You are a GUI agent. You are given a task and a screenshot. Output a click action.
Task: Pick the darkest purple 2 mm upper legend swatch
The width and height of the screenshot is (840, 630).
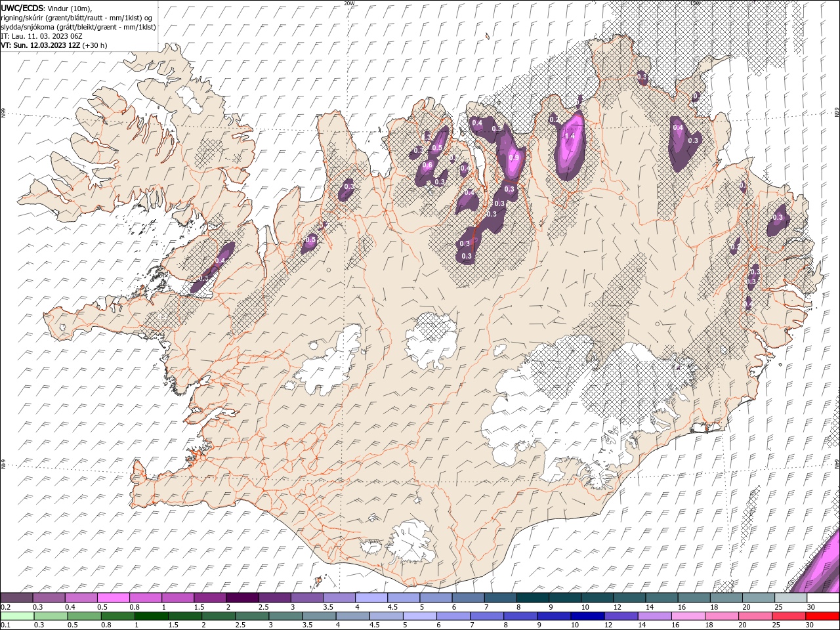point(242,598)
